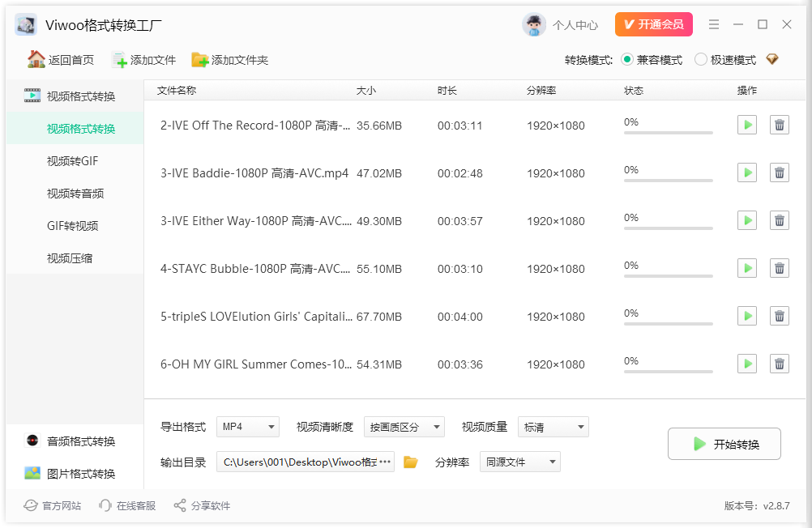Viewport: 812px width, 528px height.
Task: Open the folder browser beside 输出目录
Action: [x=410, y=461]
